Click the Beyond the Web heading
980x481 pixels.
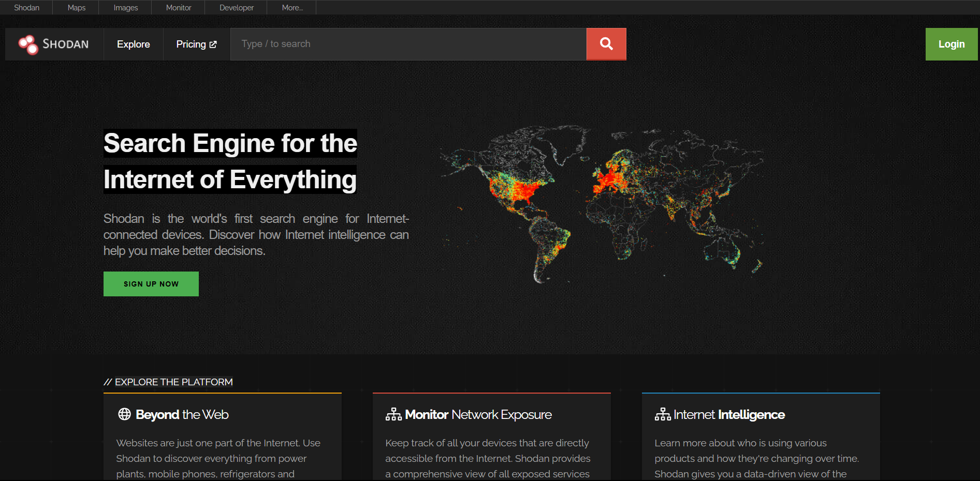point(182,414)
